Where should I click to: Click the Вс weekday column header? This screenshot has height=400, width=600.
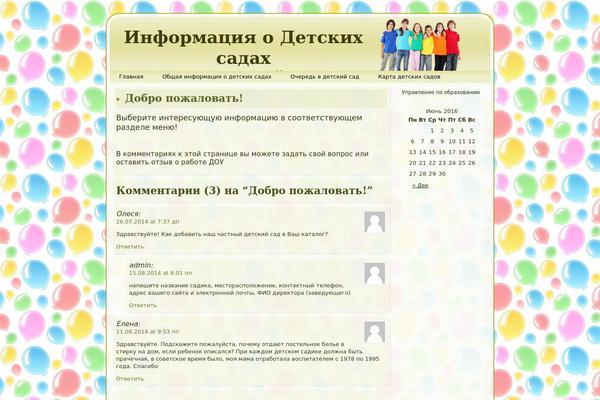tap(471, 120)
